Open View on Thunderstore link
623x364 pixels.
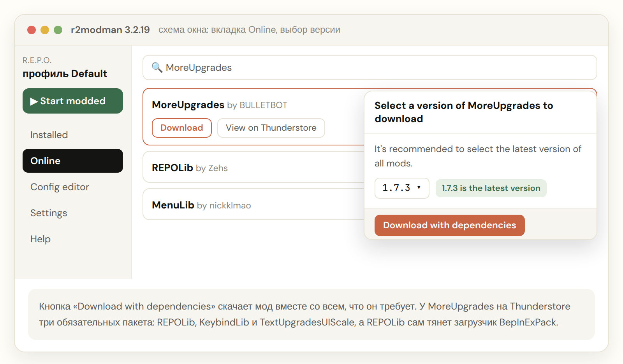pos(271,128)
